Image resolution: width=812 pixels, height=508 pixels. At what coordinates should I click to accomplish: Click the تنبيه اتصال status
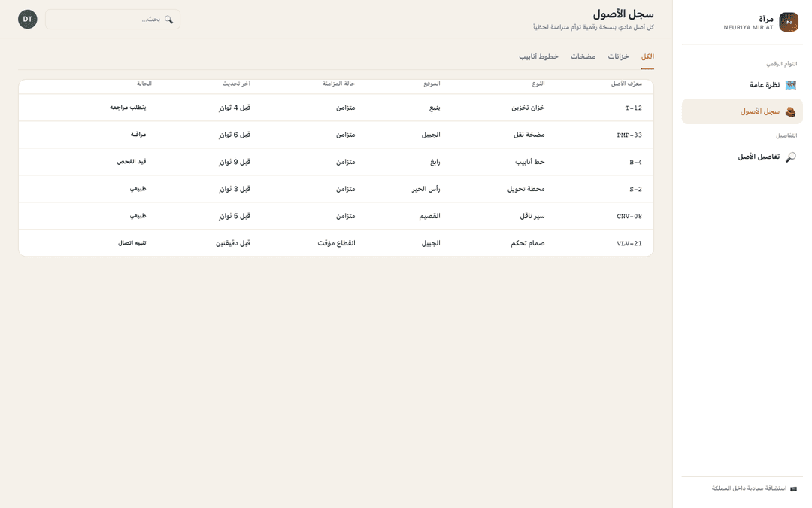coord(132,242)
